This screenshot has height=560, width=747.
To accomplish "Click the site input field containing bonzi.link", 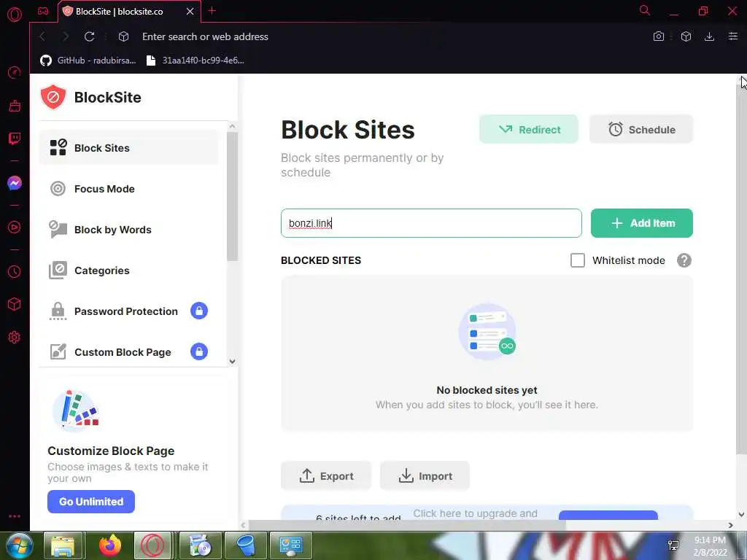I will pyautogui.click(x=431, y=223).
